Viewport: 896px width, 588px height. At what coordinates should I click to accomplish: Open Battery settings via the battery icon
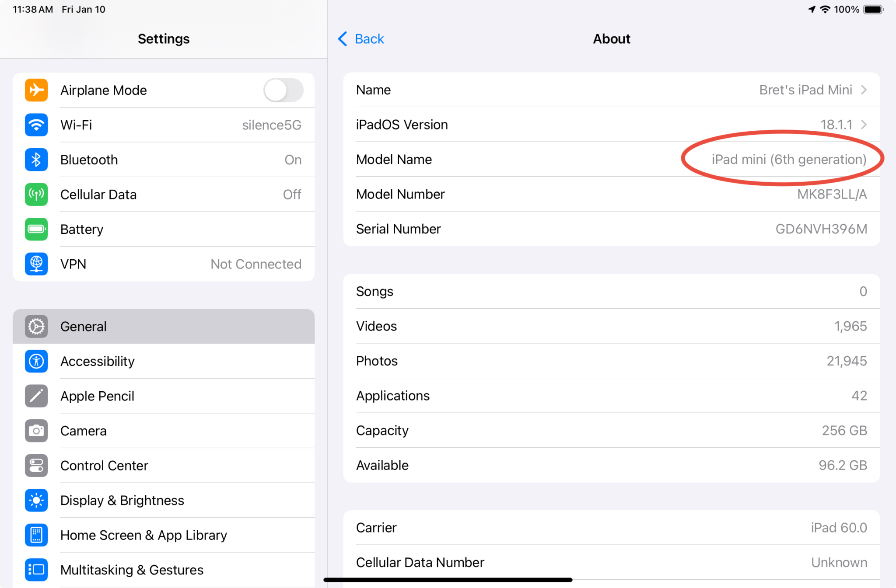coord(36,229)
